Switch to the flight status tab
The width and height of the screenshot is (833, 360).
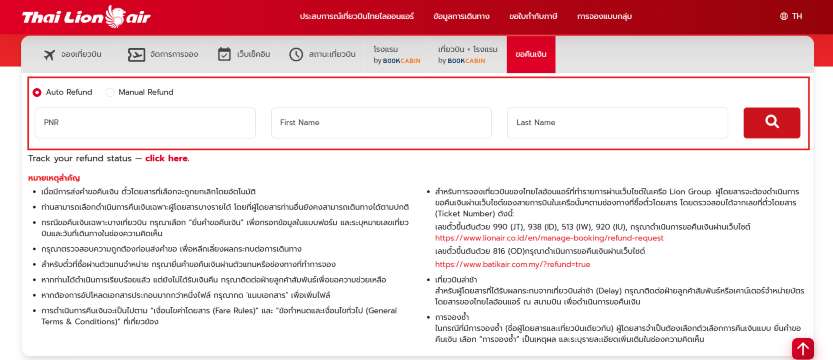pos(322,54)
